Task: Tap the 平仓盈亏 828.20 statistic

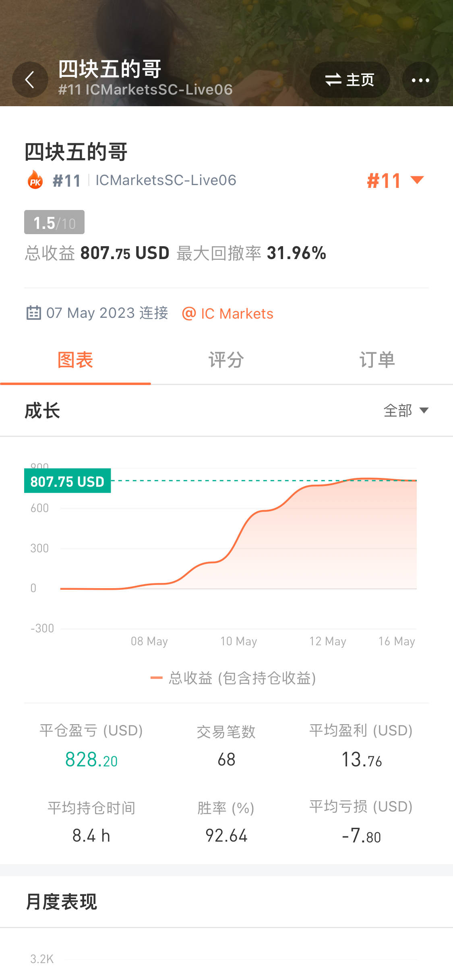Action: coord(91,760)
